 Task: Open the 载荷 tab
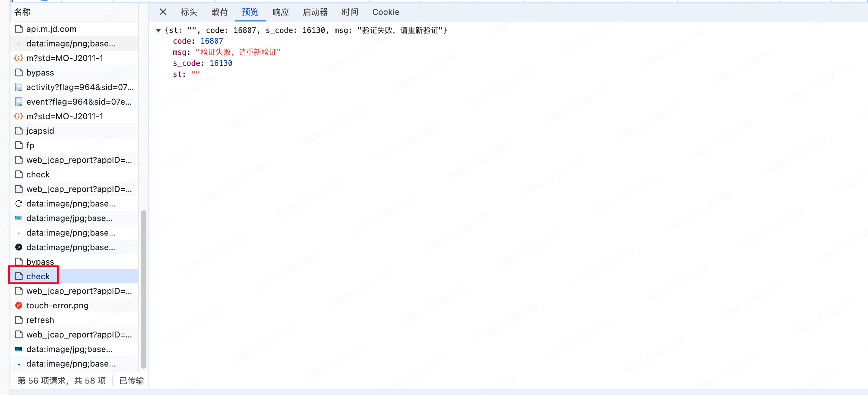[x=220, y=12]
